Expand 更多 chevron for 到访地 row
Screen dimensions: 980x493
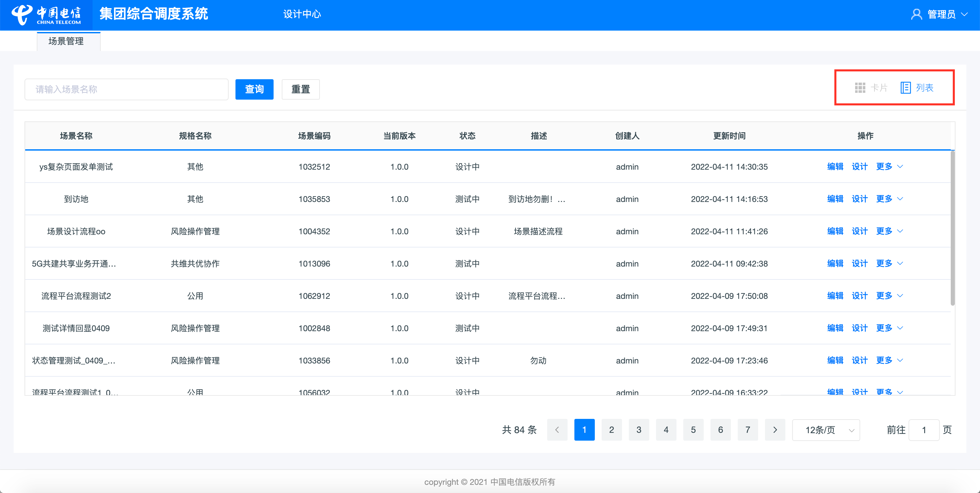(x=900, y=199)
